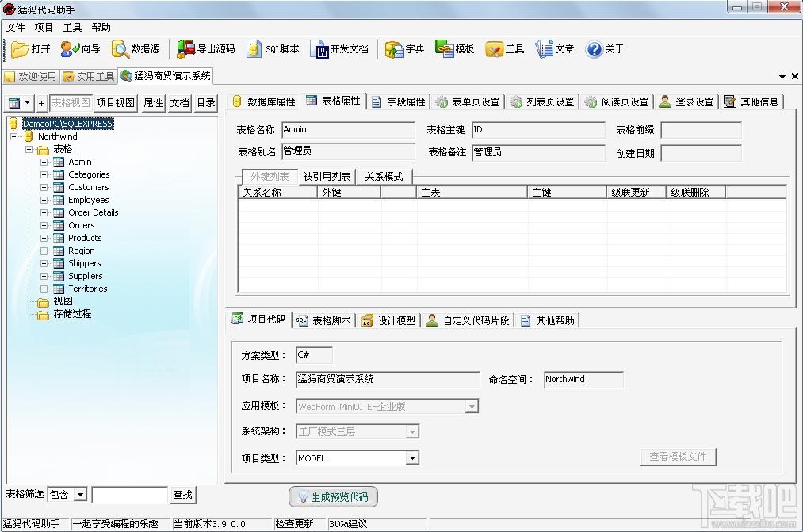Open the 视图 views folder
The image size is (803, 532).
(x=63, y=301)
